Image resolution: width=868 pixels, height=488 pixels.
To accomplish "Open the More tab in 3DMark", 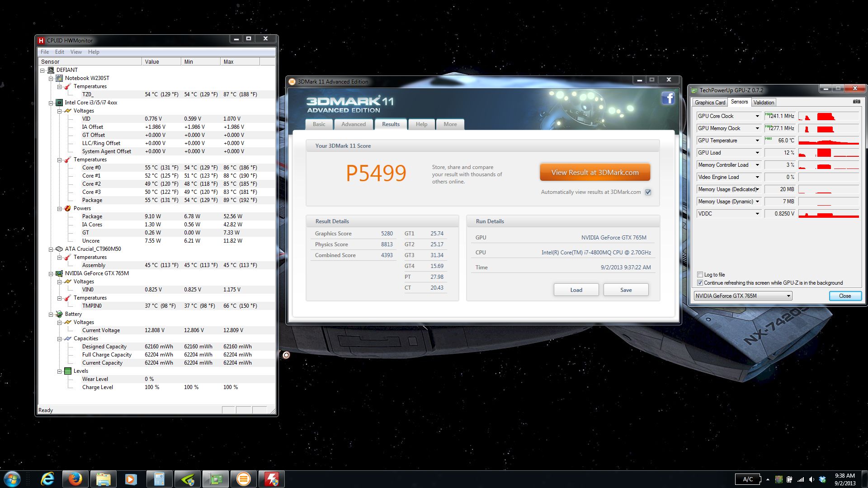I will pos(450,124).
